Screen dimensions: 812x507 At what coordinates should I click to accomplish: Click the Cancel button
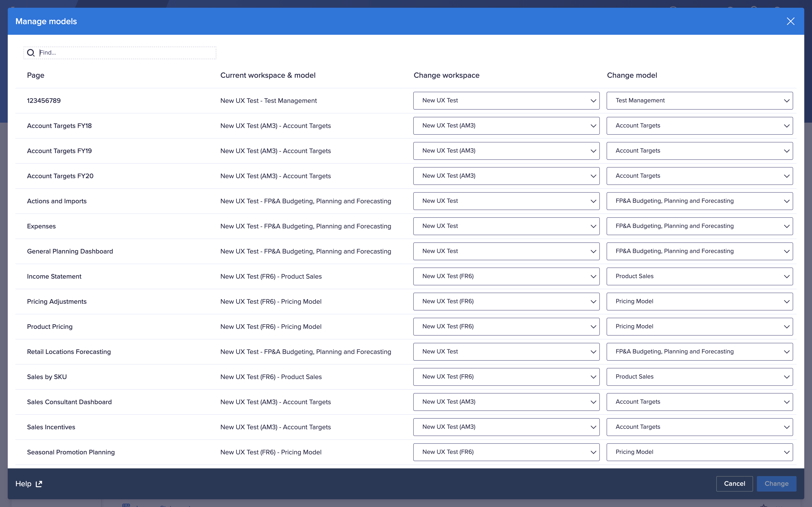(734, 484)
